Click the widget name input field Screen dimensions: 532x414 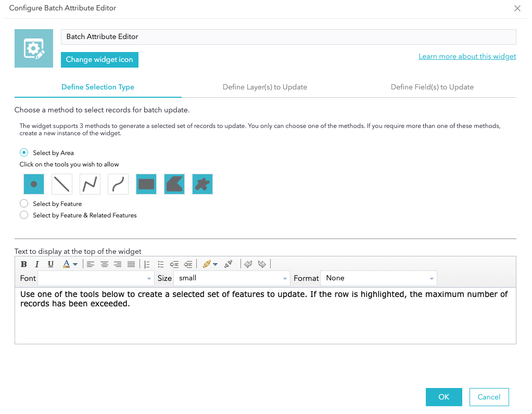coord(288,36)
